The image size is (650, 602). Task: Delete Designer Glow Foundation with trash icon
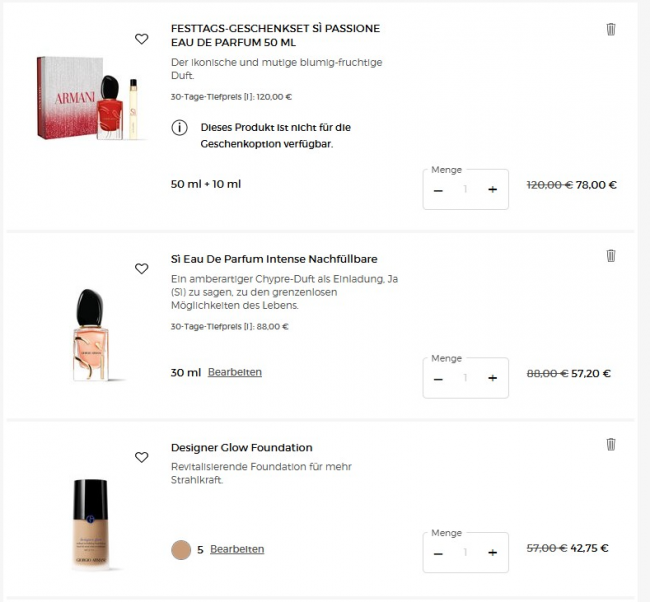611,444
